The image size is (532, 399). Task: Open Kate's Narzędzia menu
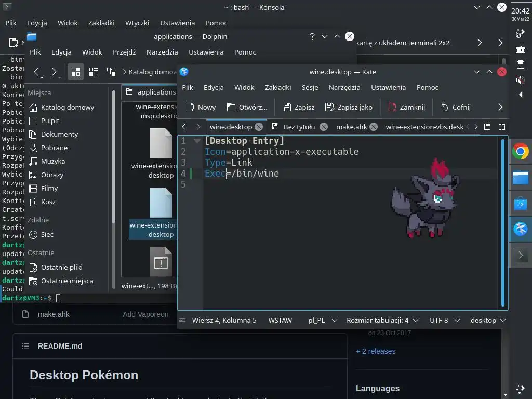pyautogui.click(x=344, y=87)
